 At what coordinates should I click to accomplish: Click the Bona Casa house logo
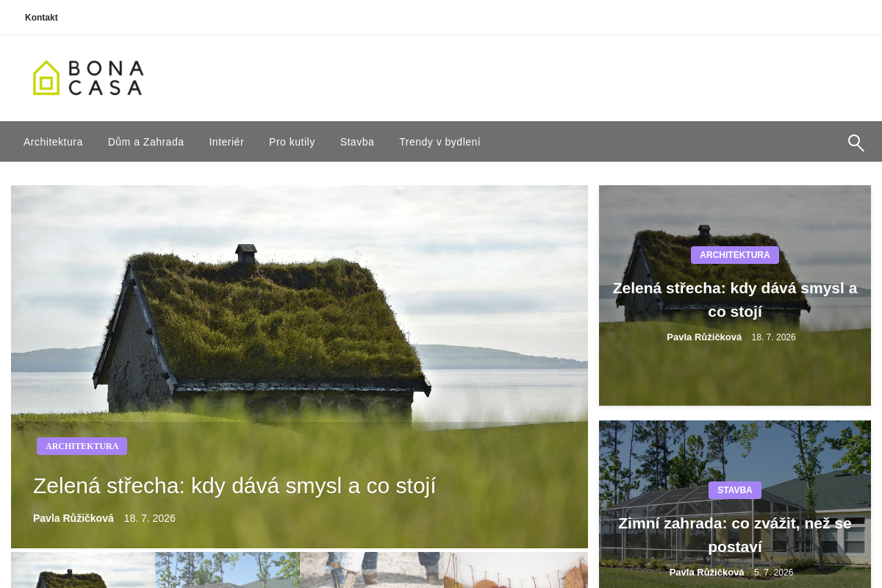click(x=88, y=78)
